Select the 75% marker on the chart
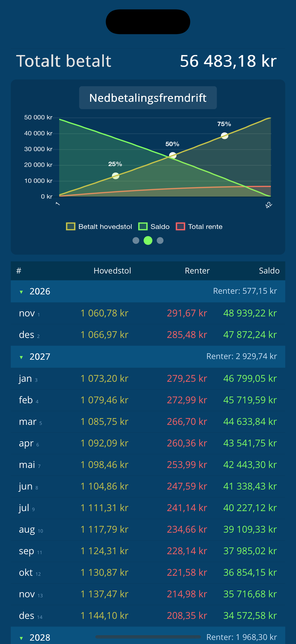Screen dimensions: 296x644 [225, 136]
